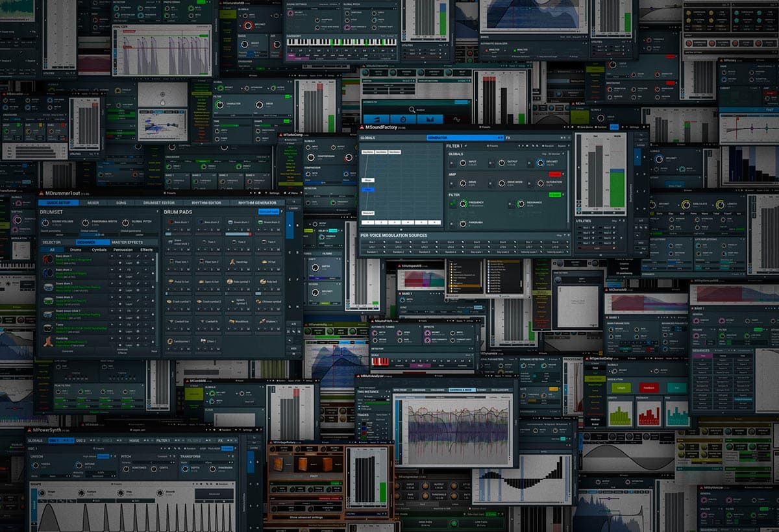
Task: Click MSoundFactory Panorama knob
Action: tap(463, 224)
